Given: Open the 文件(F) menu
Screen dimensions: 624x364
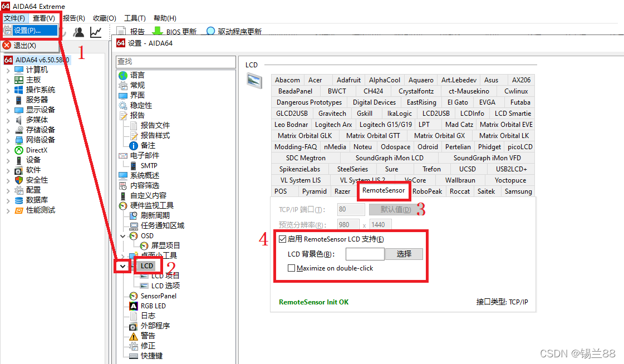Looking at the screenshot, I should click(14, 18).
